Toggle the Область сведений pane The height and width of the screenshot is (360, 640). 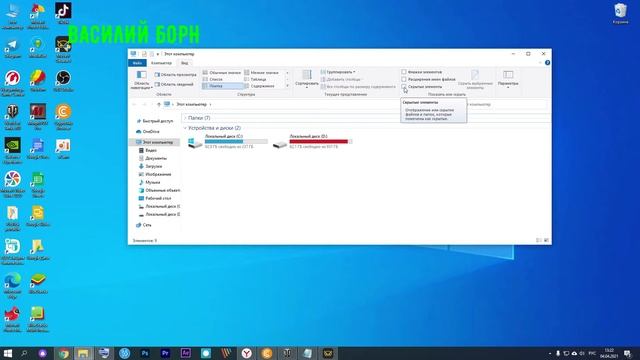[174, 84]
